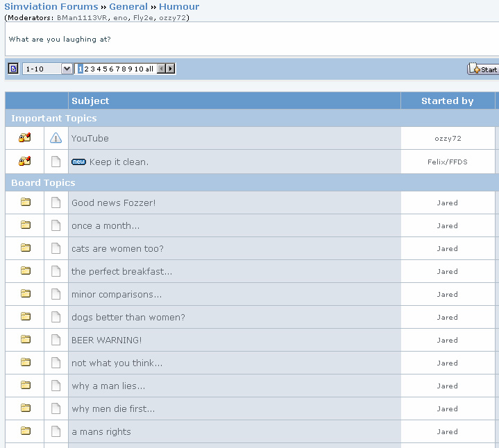Go to previous page using left arrow
The width and height of the screenshot is (499, 448).
(x=162, y=69)
